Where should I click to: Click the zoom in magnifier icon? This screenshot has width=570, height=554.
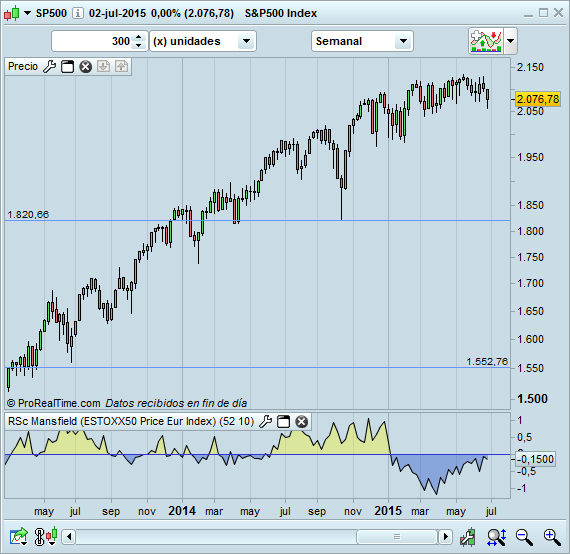coord(552,537)
